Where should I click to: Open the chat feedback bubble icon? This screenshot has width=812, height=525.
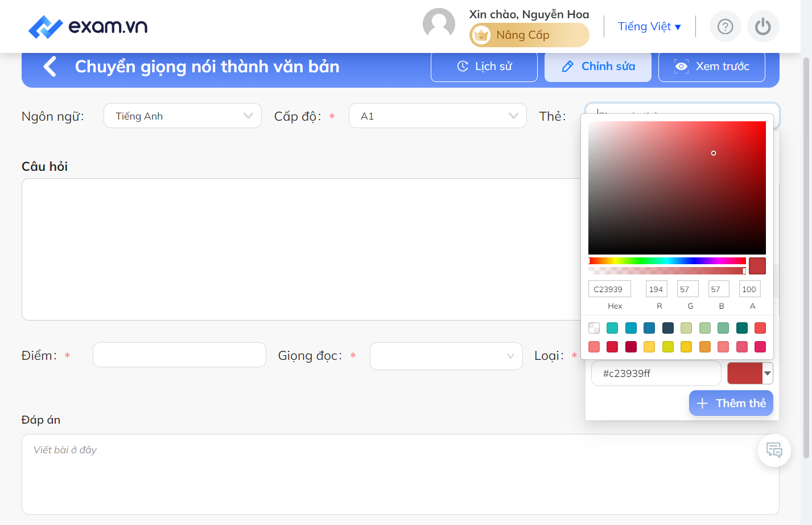(x=774, y=450)
